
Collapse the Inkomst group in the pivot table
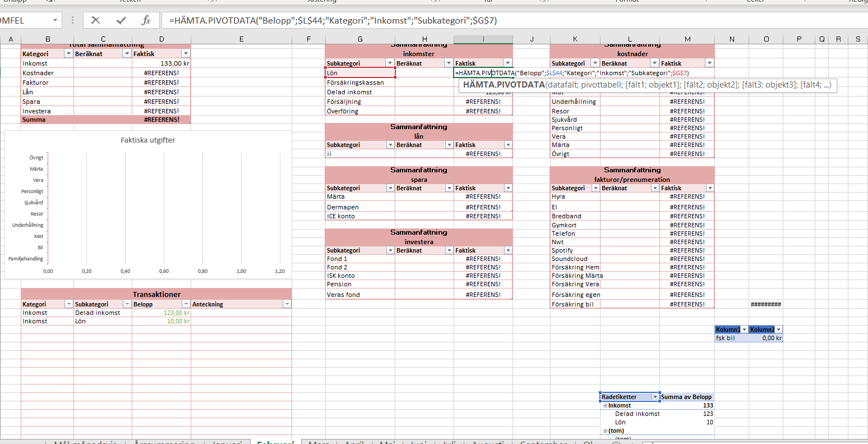click(x=605, y=405)
